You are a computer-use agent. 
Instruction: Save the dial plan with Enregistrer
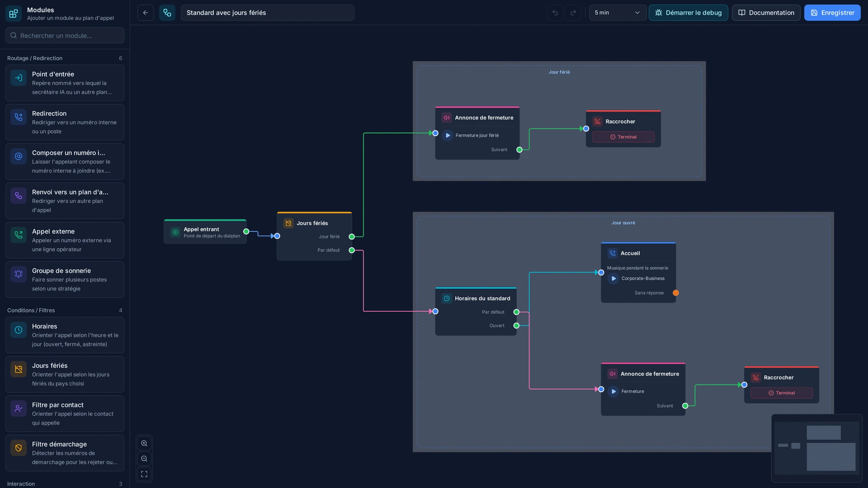tap(832, 13)
